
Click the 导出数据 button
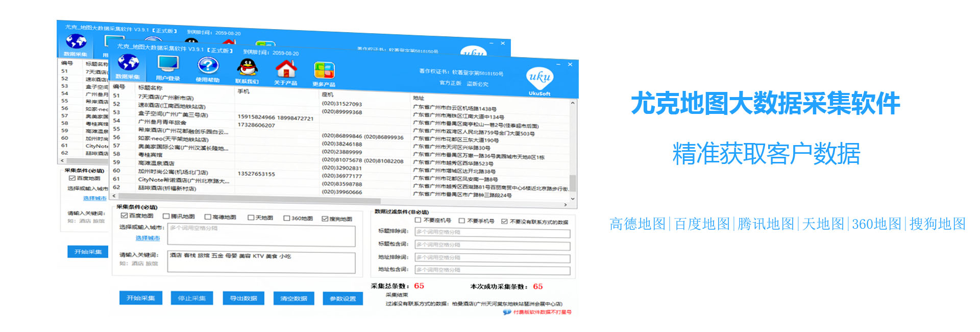coord(243,298)
